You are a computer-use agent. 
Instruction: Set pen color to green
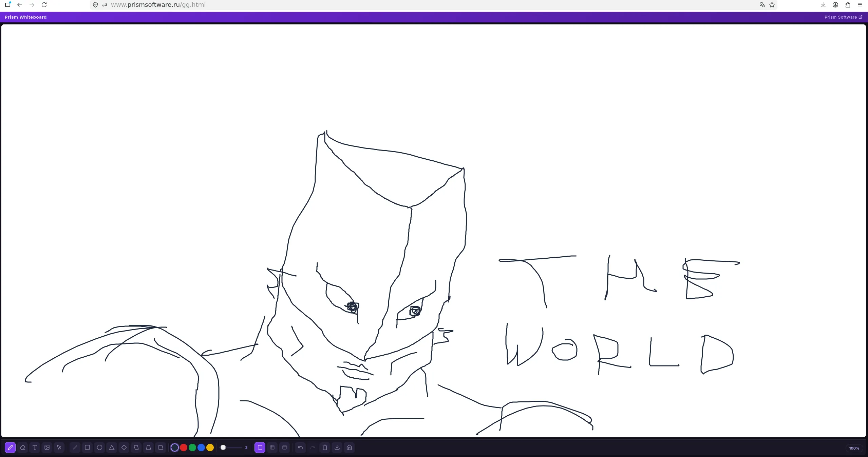(x=192, y=448)
